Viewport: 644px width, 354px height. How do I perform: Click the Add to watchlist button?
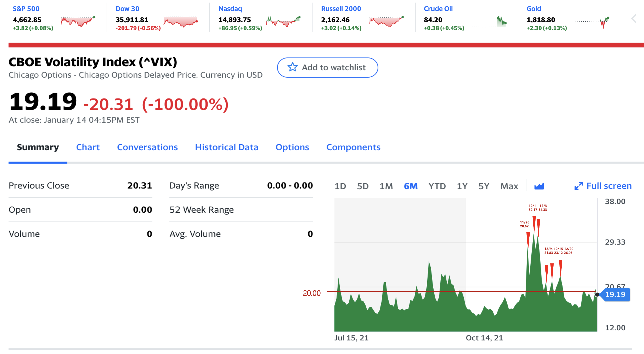(327, 68)
